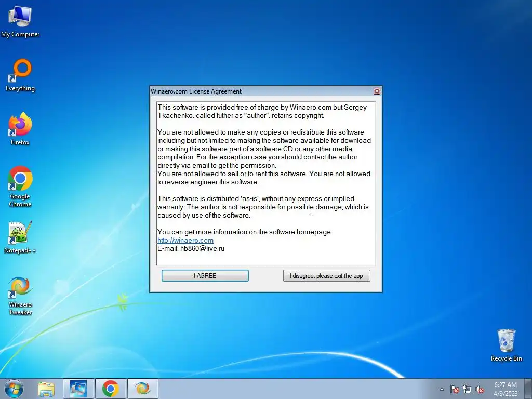Click 'I disagree, please exit the app'
This screenshot has height=399, width=532.
[326, 275]
